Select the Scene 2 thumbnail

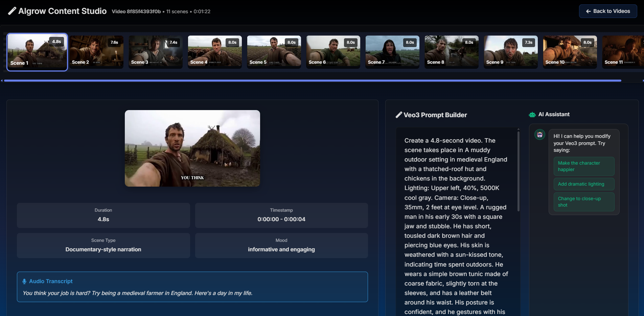click(96, 52)
